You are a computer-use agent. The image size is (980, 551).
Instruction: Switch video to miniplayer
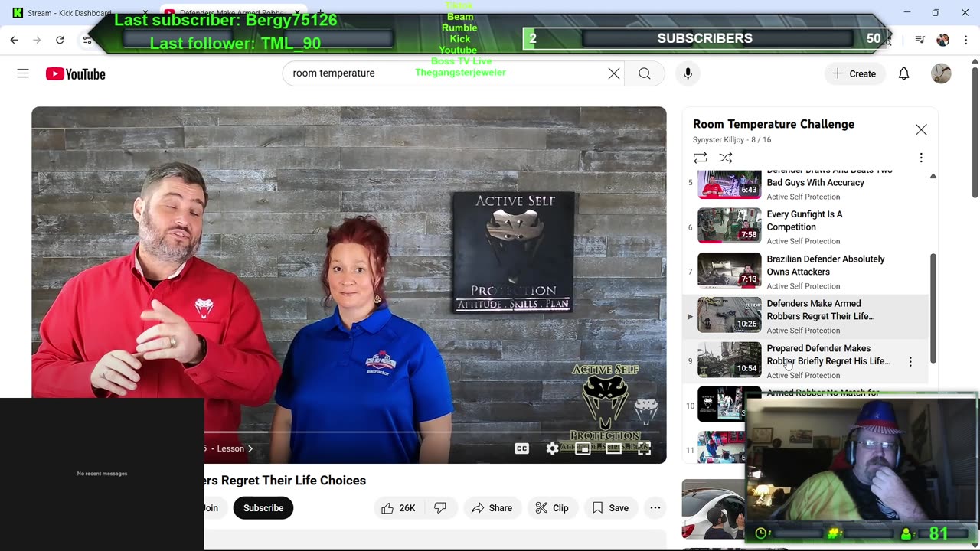click(x=583, y=448)
